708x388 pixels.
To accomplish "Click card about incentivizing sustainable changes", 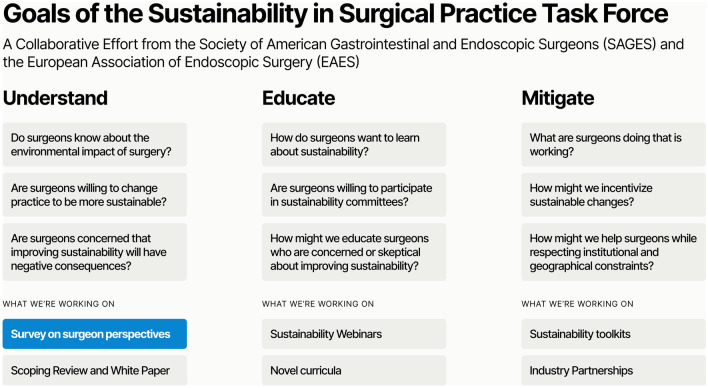I will pyautogui.click(x=613, y=195).
